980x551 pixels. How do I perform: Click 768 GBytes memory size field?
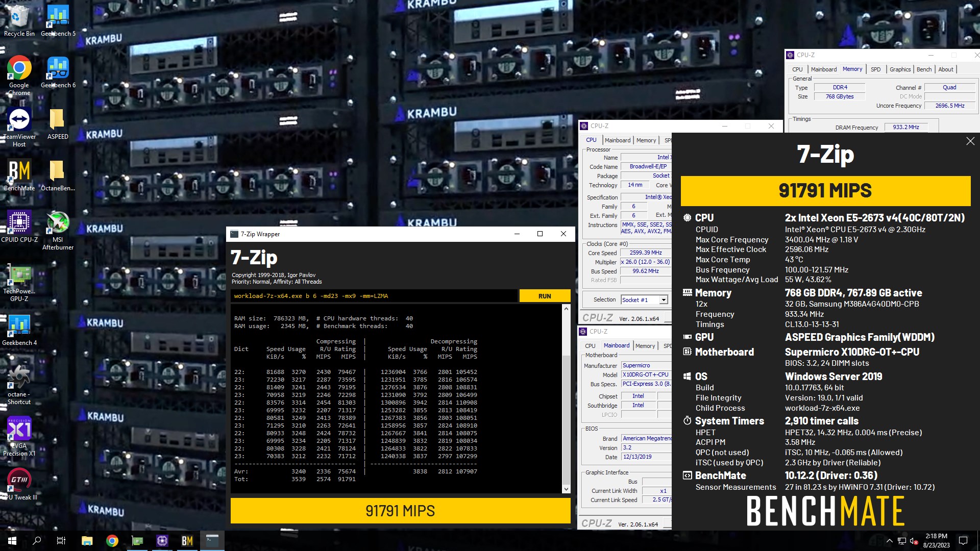(839, 96)
